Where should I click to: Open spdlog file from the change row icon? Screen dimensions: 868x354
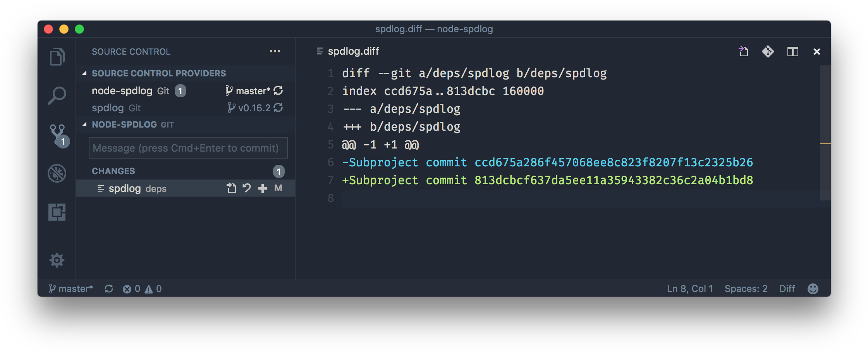(231, 188)
